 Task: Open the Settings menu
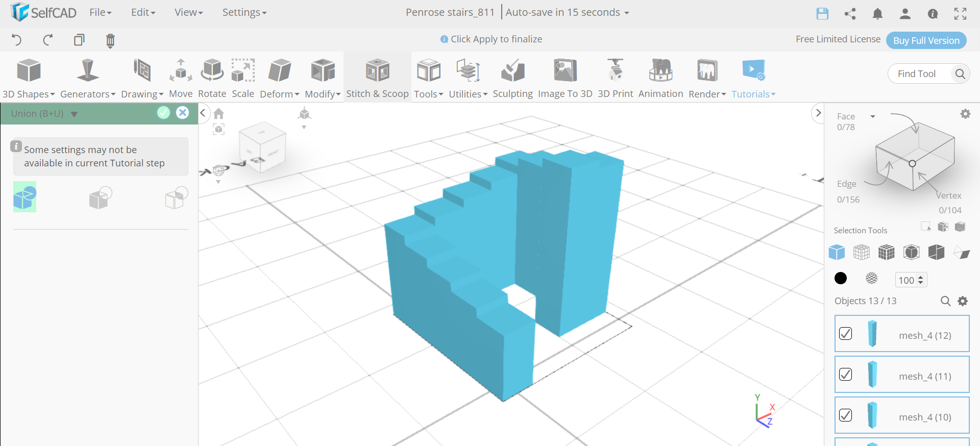click(244, 12)
